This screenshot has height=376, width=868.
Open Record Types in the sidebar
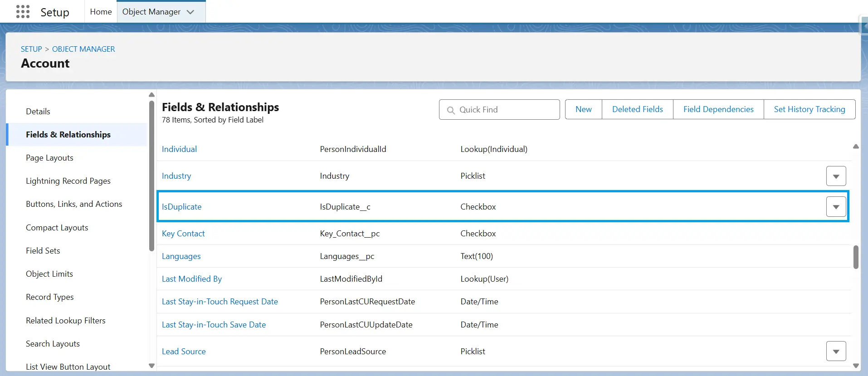tap(50, 297)
